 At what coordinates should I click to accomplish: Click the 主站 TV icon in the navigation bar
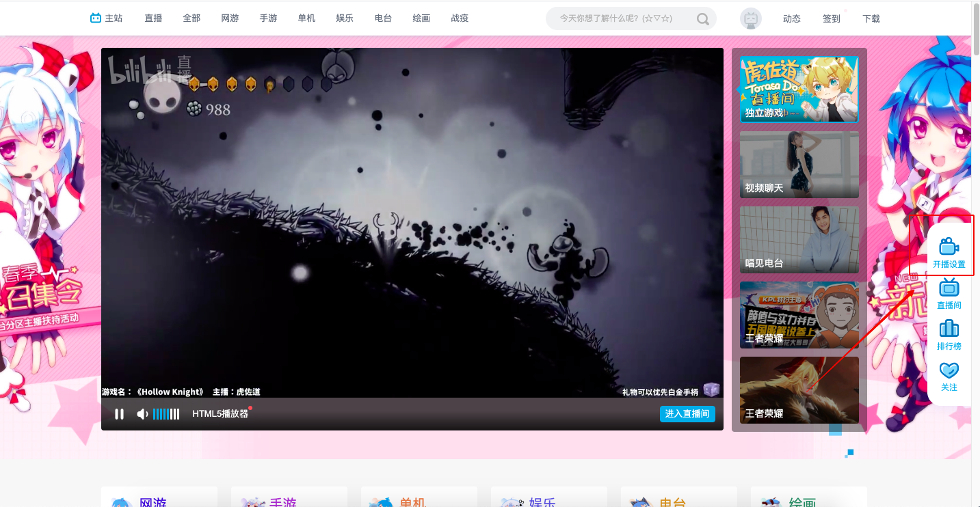(x=96, y=18)
